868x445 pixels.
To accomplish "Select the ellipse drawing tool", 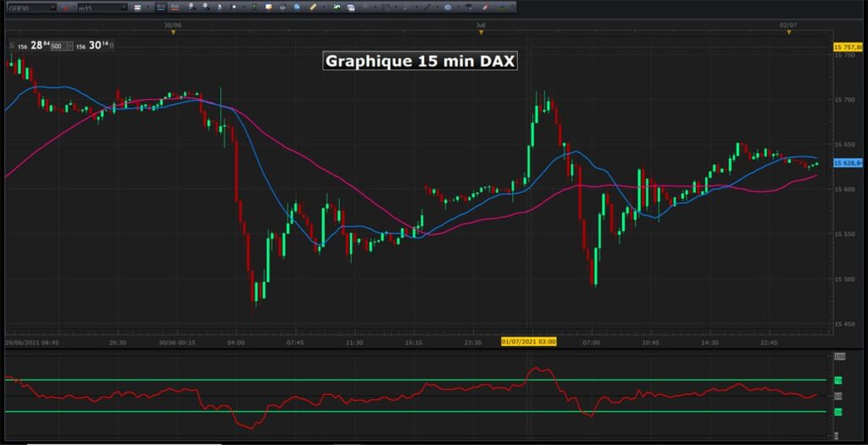I will 448,7.
